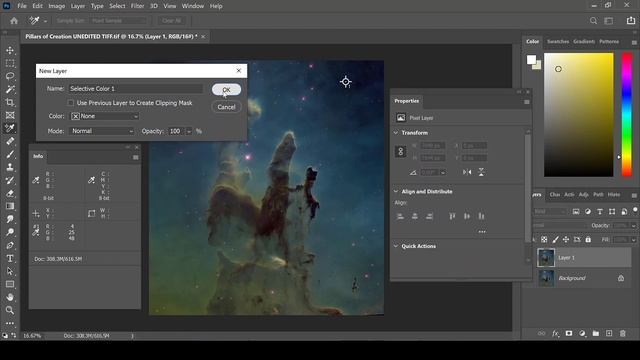Select the Horizontal Type tool
Screen dimensions: 640x360
point(10,258)
